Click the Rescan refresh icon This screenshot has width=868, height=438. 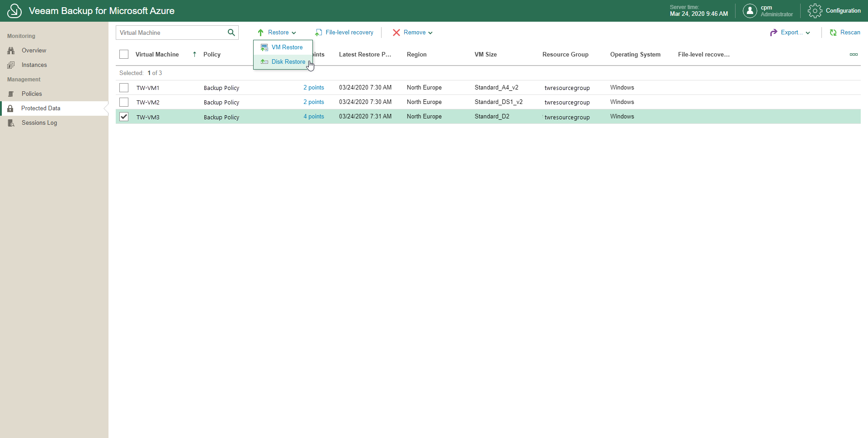point(833,33)
